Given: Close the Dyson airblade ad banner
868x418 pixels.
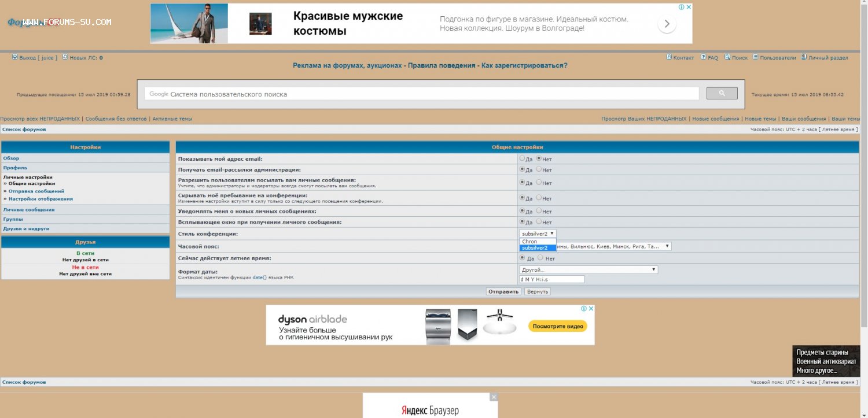Looking at the screenshot, I should click(591, 309).
